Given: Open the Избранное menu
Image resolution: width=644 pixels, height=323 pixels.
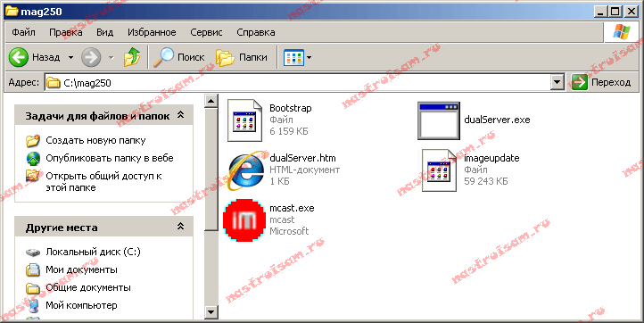Looking at the screenshot, I should 152,32.
